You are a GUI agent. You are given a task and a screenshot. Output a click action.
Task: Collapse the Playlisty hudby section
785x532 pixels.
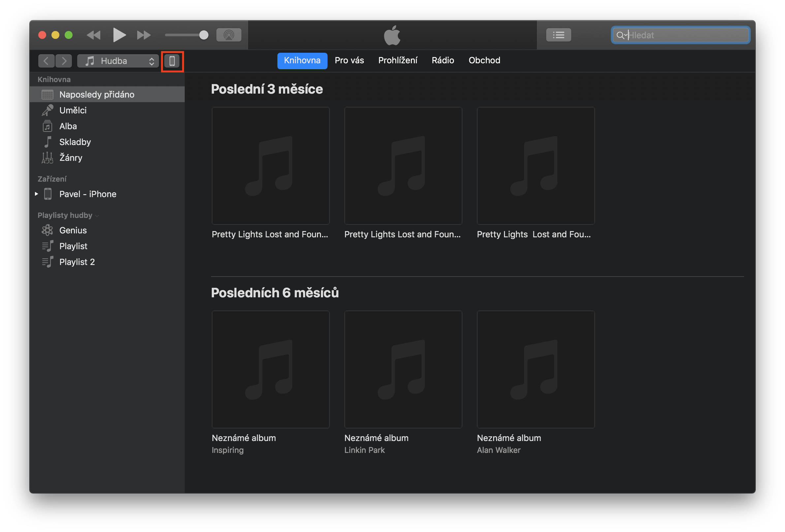[x=97, y=216]
